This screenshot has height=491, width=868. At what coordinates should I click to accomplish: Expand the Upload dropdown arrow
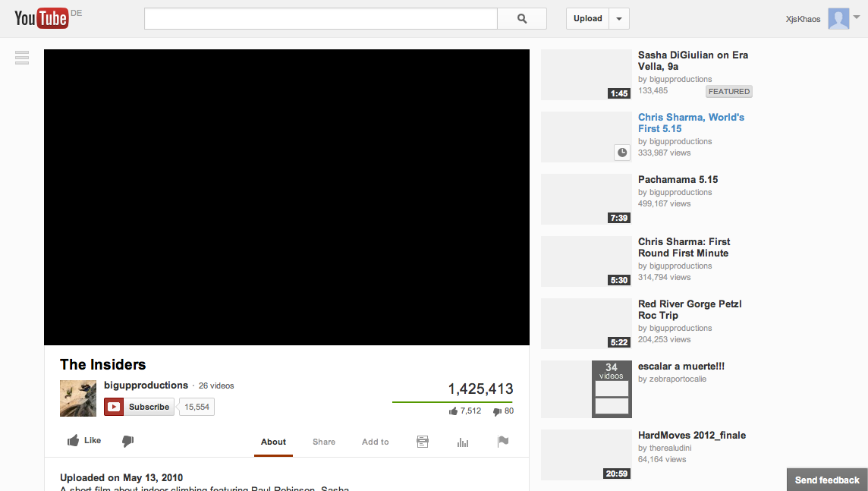pyautogui.click(x=619, y=19)
